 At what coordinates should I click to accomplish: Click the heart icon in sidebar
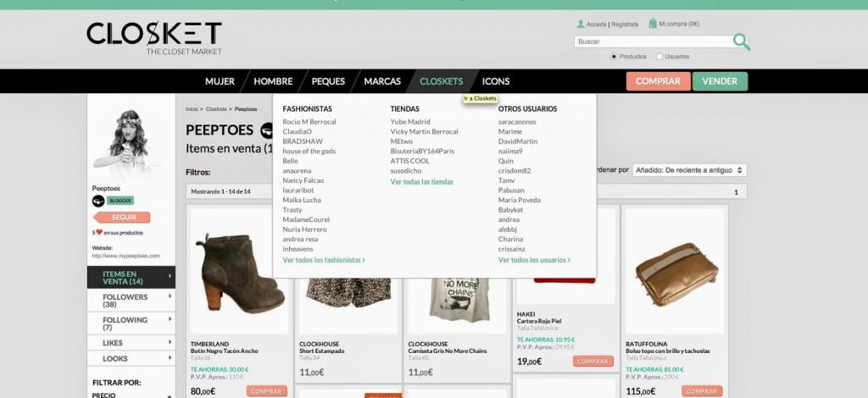pyautogui.click(x=99, y=232)
